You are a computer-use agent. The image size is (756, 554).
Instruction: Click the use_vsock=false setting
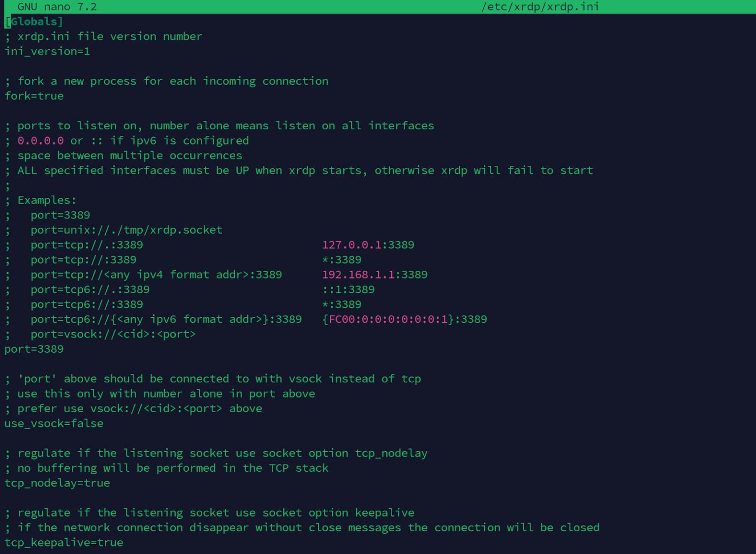pos(54,423)
